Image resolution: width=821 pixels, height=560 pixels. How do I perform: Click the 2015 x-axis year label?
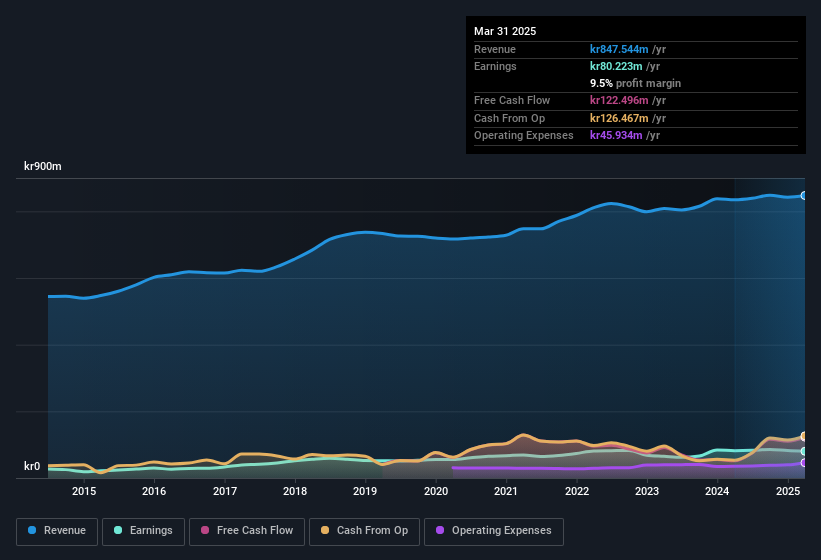tap(84, 491)
